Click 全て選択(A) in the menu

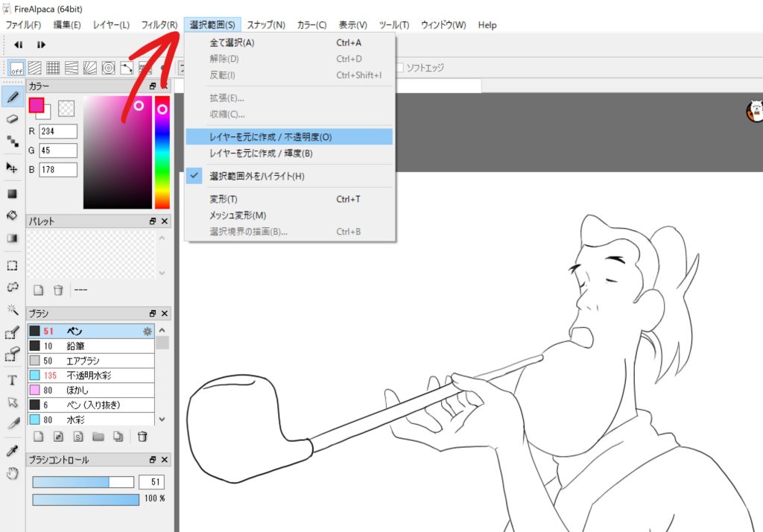pos(232,42)
